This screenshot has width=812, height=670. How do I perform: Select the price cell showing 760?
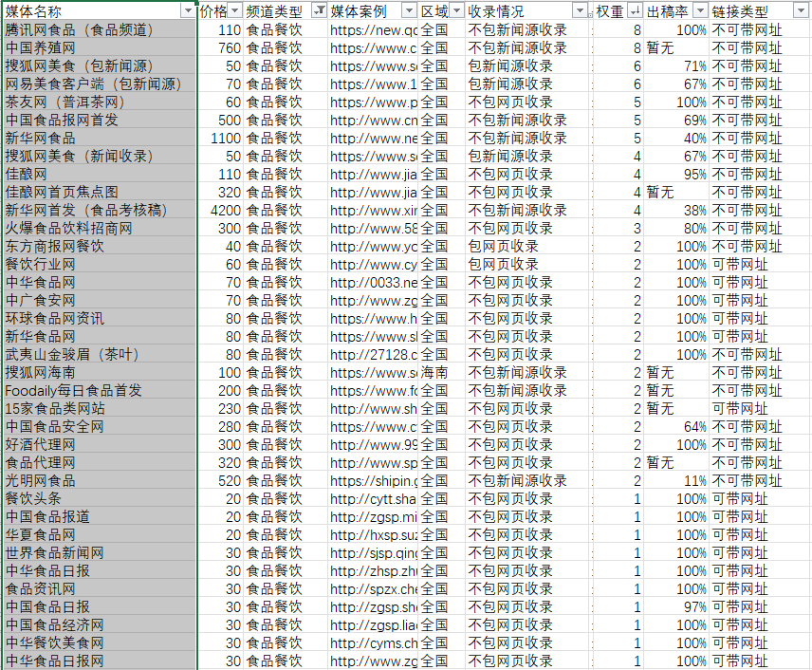click(x=221, y=48)
